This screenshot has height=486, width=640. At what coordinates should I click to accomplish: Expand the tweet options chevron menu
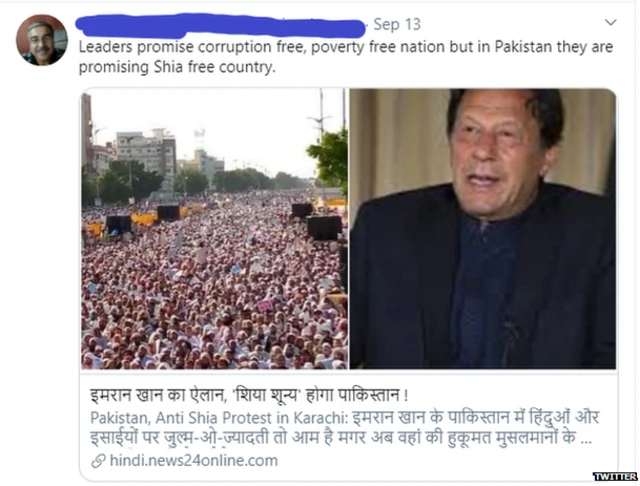pos(611,22)
